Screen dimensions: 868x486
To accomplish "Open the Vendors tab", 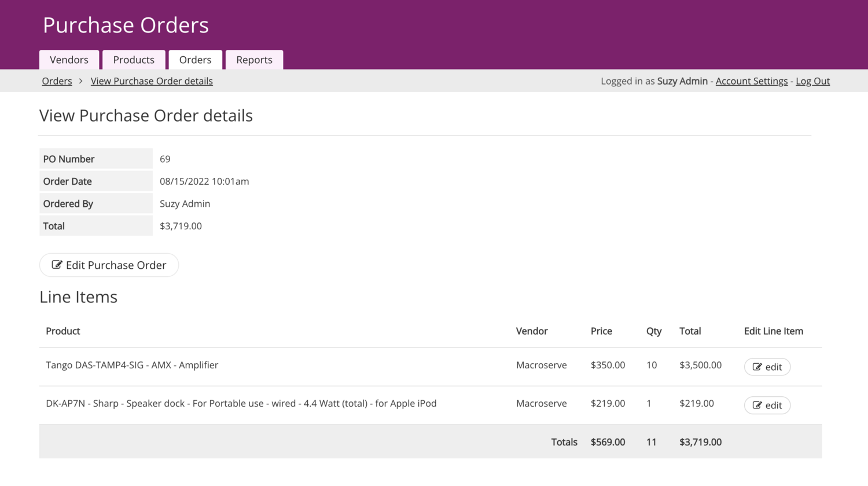I will pos(69,60).
